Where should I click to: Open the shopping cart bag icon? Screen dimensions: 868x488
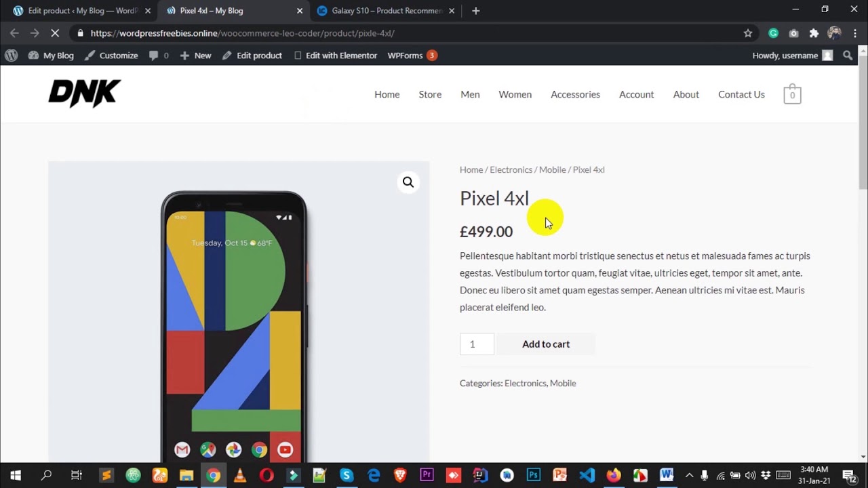coord(792,94)
